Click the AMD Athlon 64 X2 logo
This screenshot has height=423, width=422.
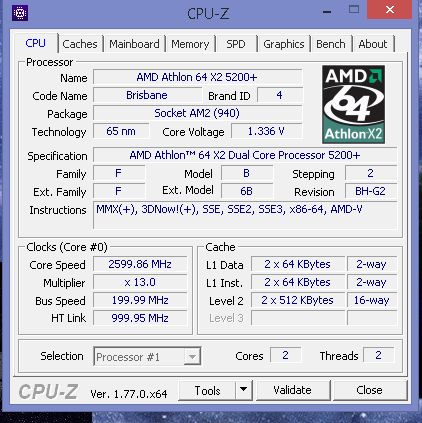click(x=354, y=104)
